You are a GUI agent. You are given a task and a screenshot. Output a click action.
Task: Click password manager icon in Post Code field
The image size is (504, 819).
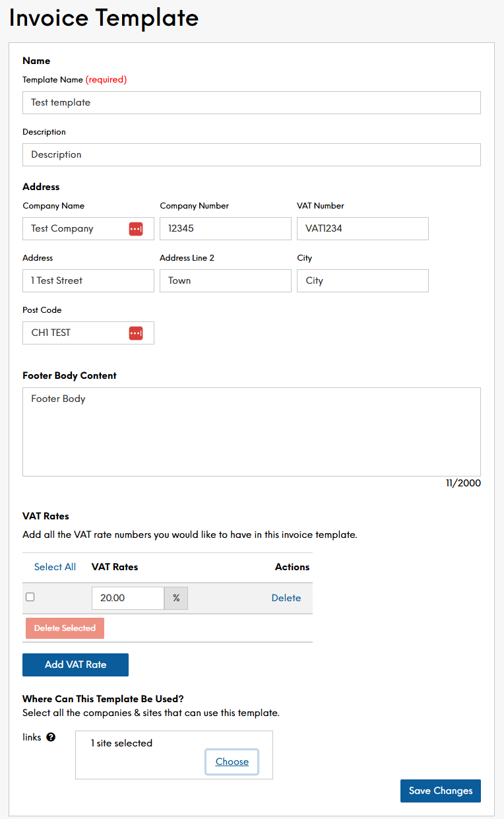[x=135, y=333]
